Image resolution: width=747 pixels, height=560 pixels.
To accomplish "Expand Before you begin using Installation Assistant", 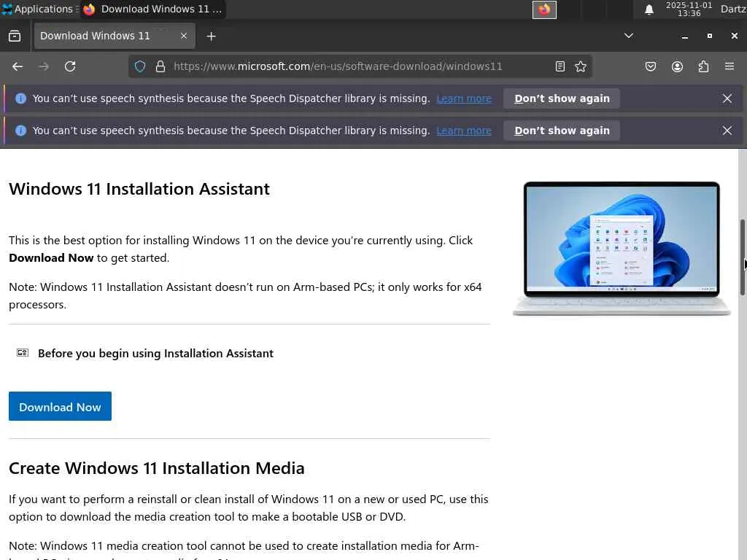I will (x=146, y=354).
